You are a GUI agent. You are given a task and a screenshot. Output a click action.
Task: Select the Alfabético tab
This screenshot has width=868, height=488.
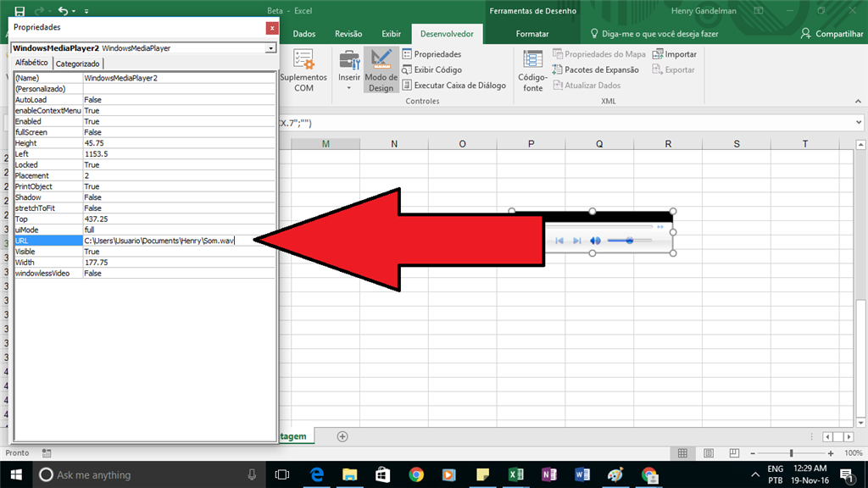click(31, 63)
